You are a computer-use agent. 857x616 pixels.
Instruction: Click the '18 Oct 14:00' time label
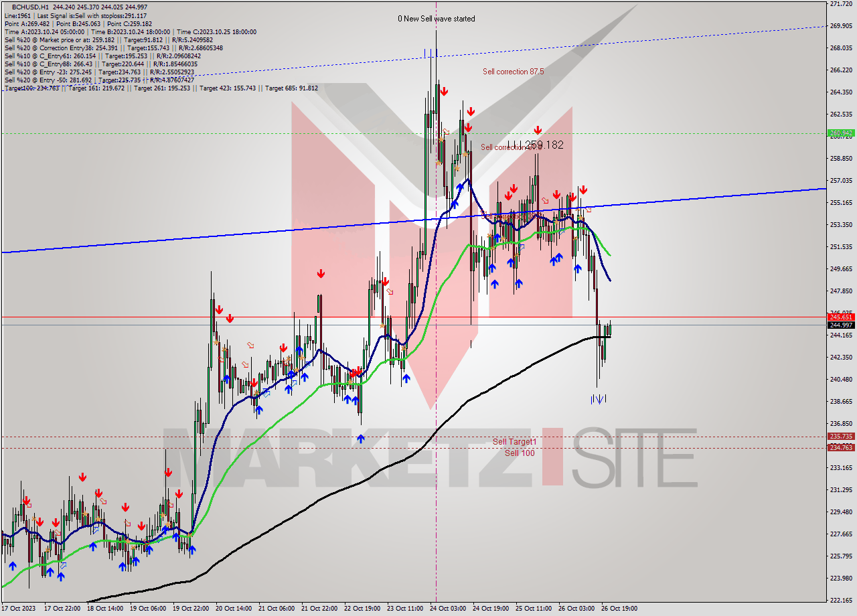point(104,609)
